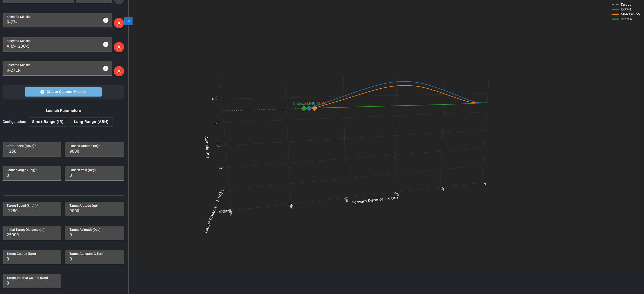Open info for the R-27ER missile
This screenshot has height=294, width=644.
[x=106, y=68]
